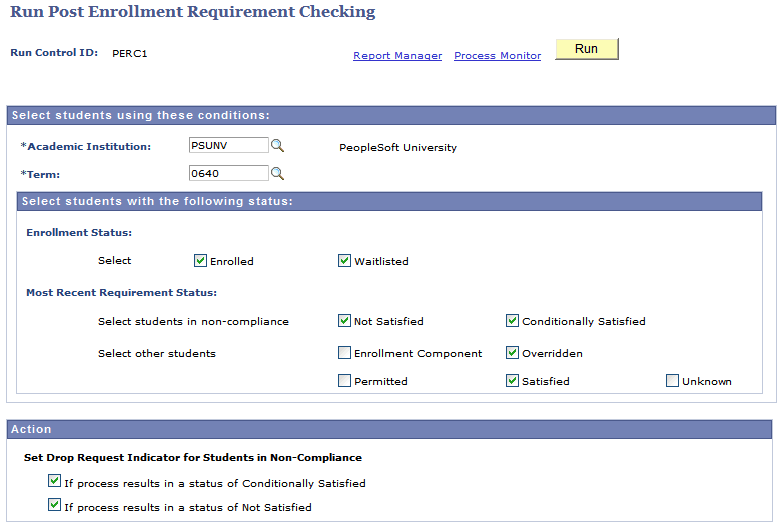Uncheck the Waitlisted checkbox

point(344,260)
